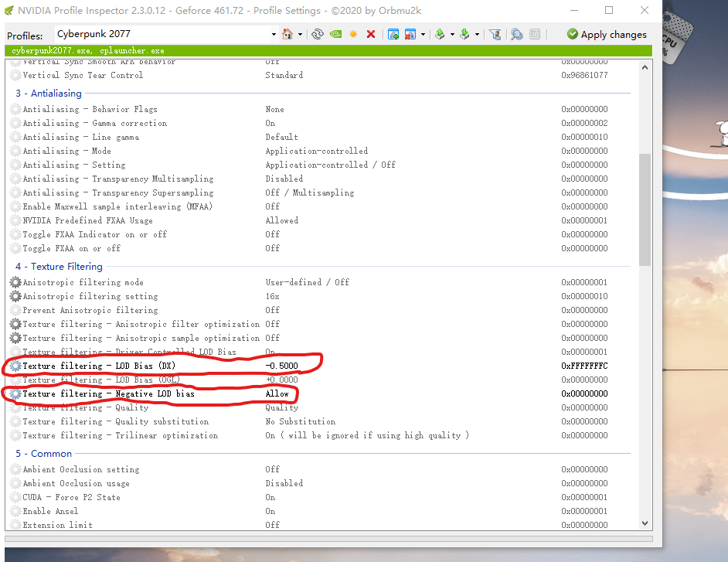Viewport: 728px width, 562px height.
Task: Select 'Texture filtering - Negative LOD bias' setting name
Action: pyautogui.click(x=109, y=393)
